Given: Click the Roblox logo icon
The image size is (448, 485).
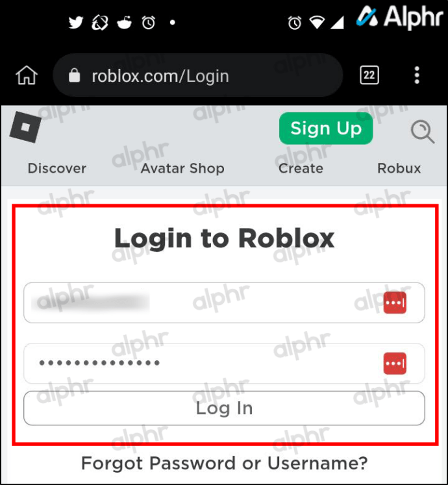Looking at the screenshot, I should [25, 127].
